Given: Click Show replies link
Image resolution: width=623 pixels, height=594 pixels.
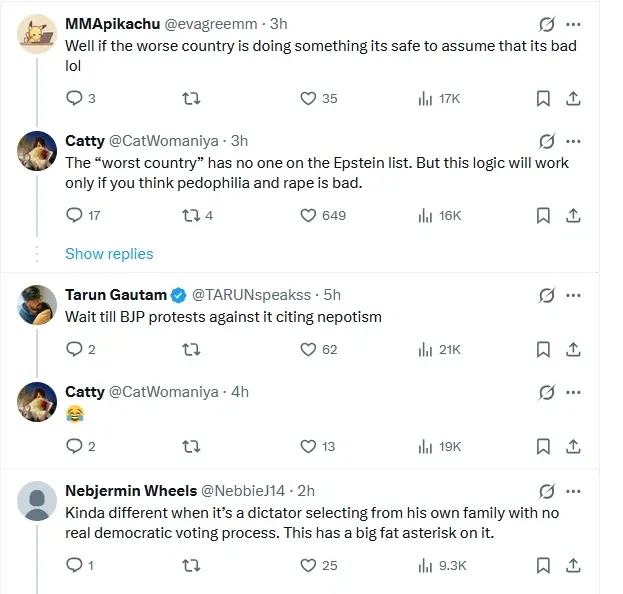Looking at the screenshot, I should 109,254.
